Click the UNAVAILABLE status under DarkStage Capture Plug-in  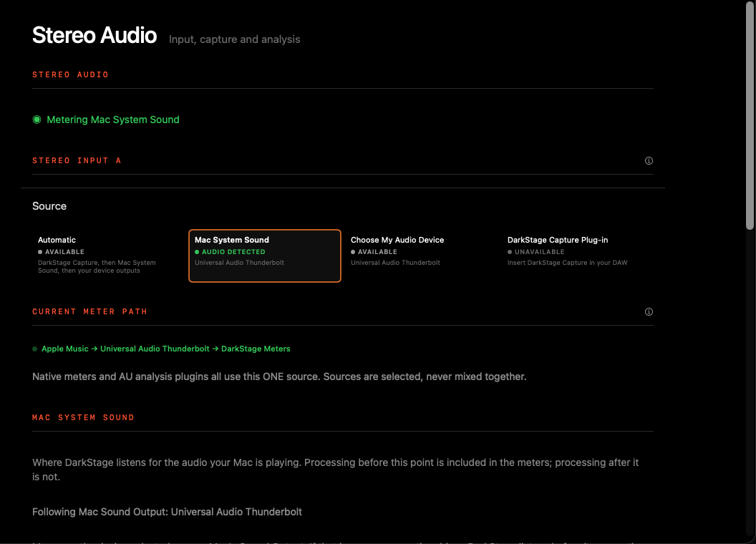(540, 252)
